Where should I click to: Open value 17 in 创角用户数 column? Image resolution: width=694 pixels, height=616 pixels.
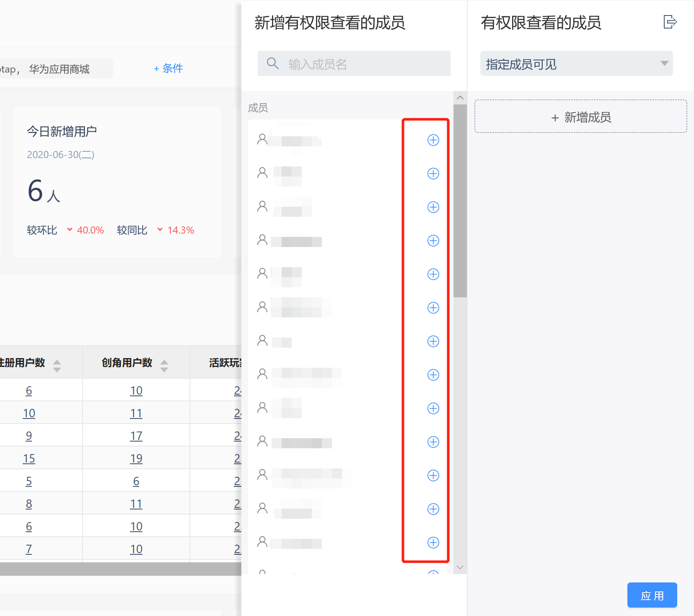136,436
